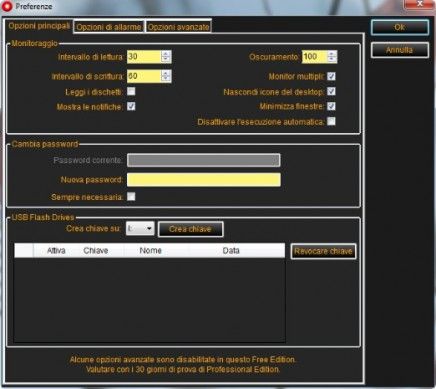Click the Nome column header
The image size is (436, 389).
coord(151,250)
